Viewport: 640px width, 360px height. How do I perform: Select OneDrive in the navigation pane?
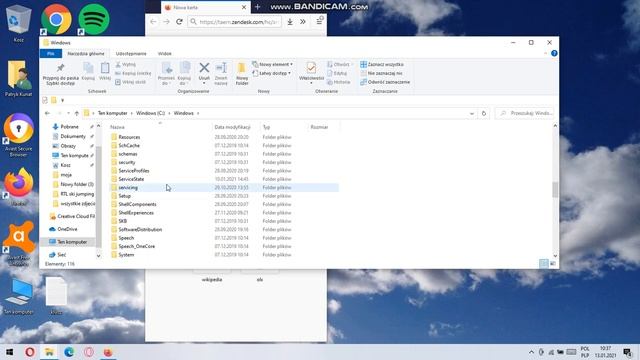[x=67, y=229]
